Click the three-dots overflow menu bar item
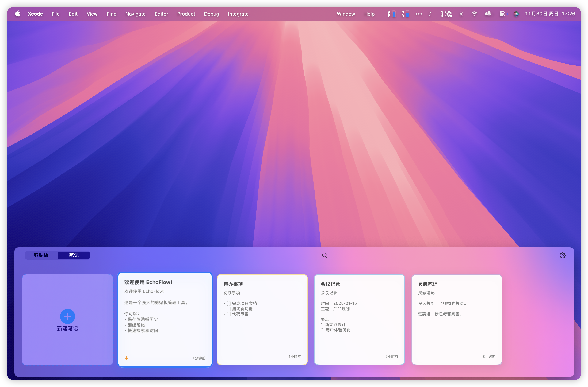The width and height of the screenshot is (588, 387). click(x=418, y=14)
